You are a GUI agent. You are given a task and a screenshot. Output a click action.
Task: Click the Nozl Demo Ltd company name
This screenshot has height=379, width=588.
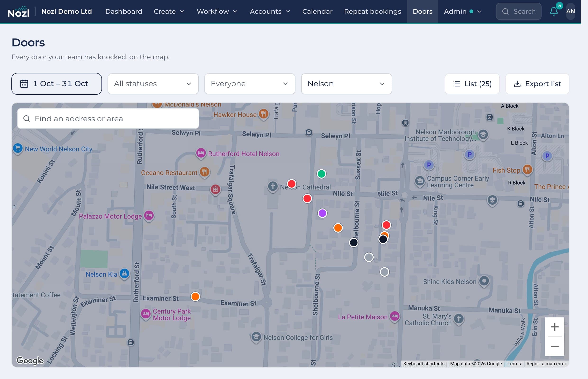click(67, 12)
